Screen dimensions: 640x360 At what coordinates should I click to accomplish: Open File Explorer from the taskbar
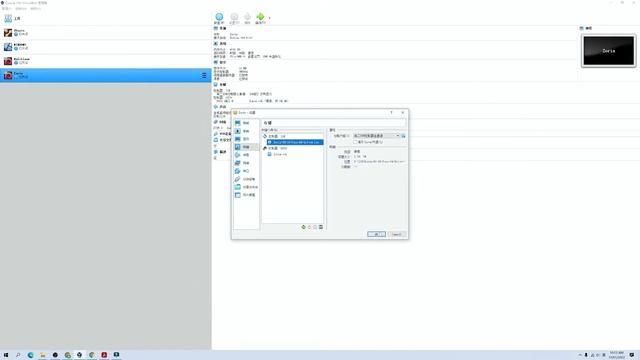point(42,355)
